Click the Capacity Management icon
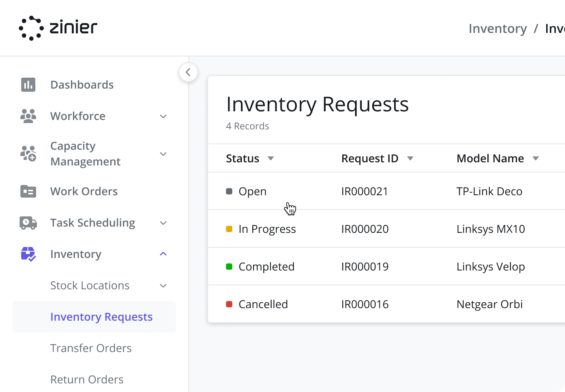The height and width of the screenshot is (392, 565). pos(28,154)
